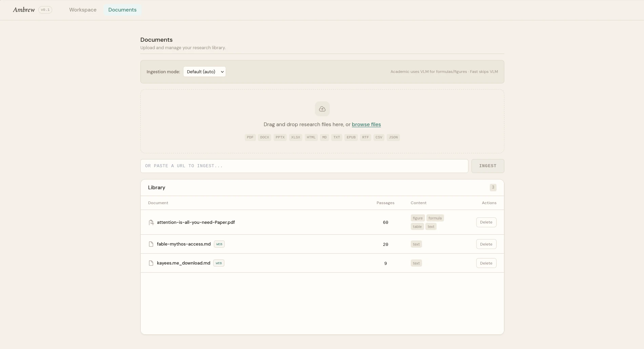The image size is (644, 349).
Task: Click the v0.1 version badge
Action: pos(45,10)
